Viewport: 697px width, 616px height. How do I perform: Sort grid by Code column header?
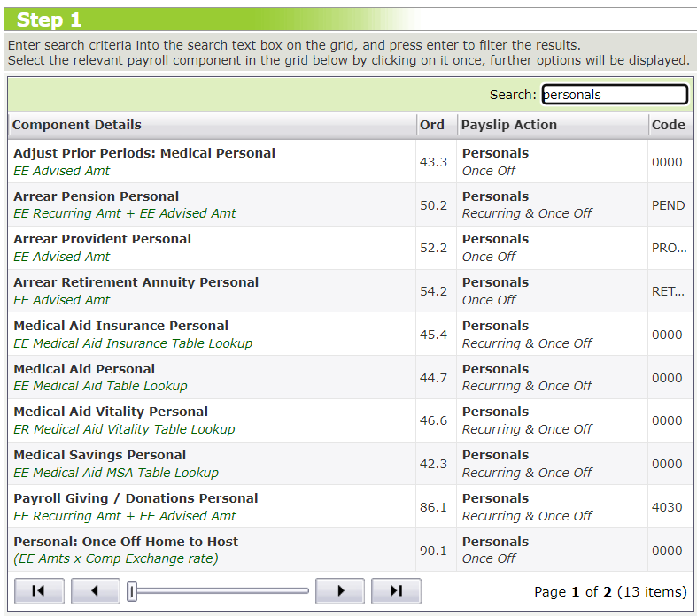(669, 125)
